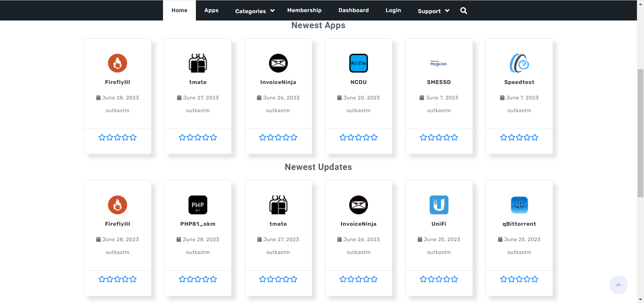Open the NCDU title link
This screenshot has height=303, width=644.
[x=359, y=82]
